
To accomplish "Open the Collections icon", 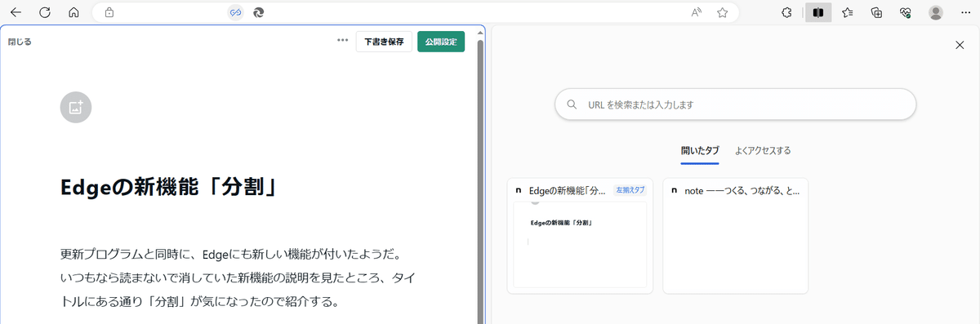I will click(x=877, y=12).
